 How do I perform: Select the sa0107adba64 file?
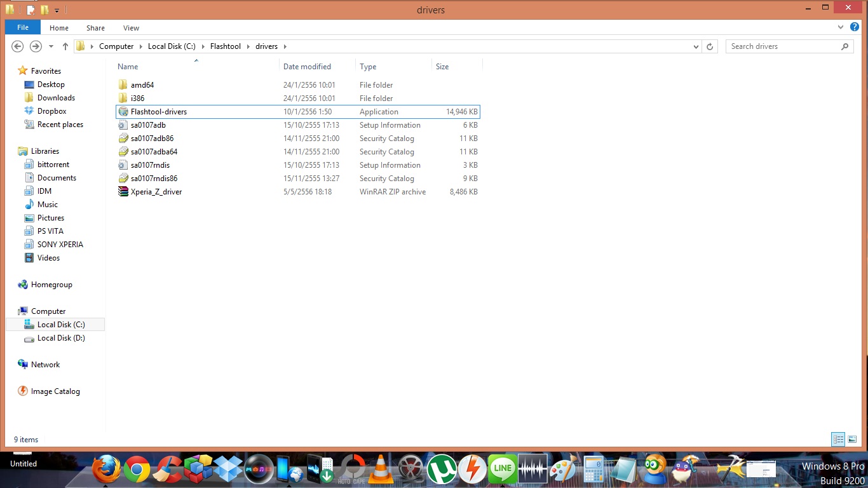click(x=154, y=152)
